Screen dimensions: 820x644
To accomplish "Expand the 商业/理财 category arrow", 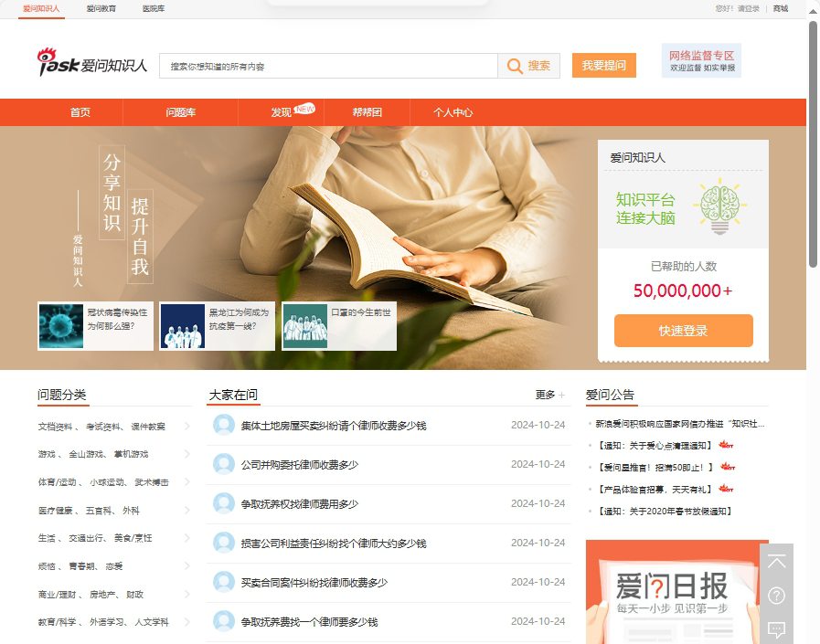I will point(187,594).
